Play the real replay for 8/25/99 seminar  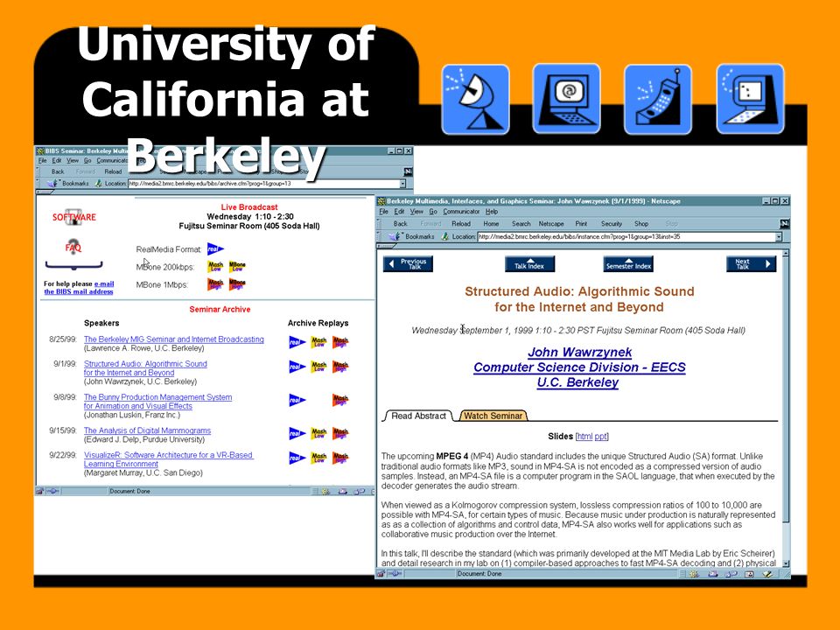pos(297,342)
